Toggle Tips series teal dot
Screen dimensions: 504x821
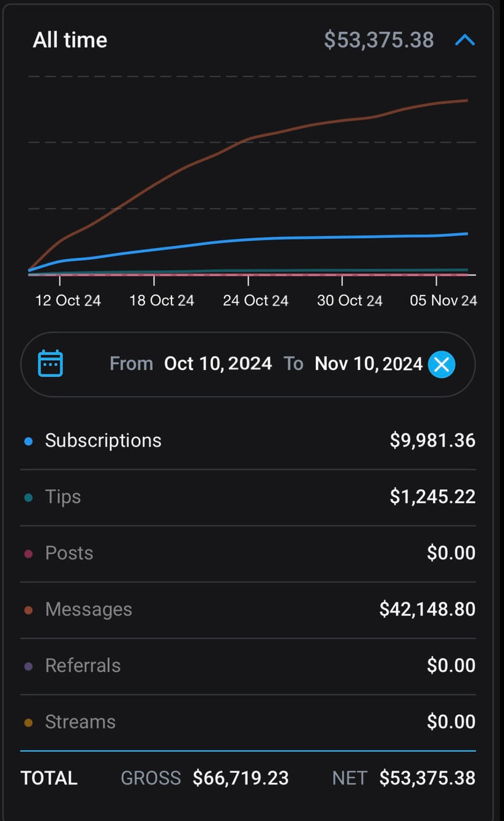click(28, 497)
